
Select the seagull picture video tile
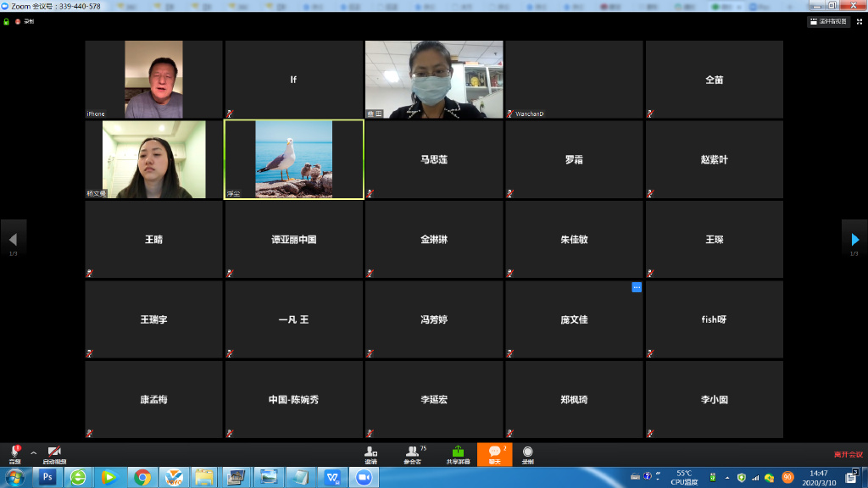coord(294,159)
